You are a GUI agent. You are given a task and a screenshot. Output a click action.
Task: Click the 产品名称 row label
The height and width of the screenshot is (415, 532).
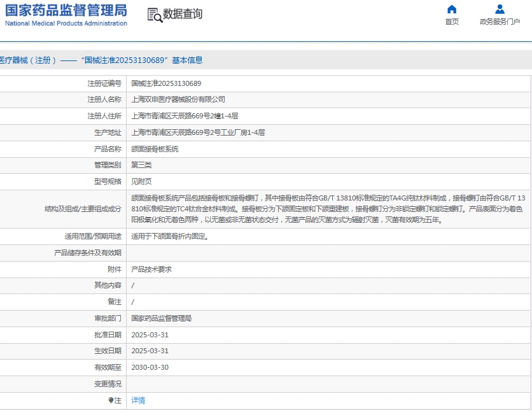click(x=108, y=149)
